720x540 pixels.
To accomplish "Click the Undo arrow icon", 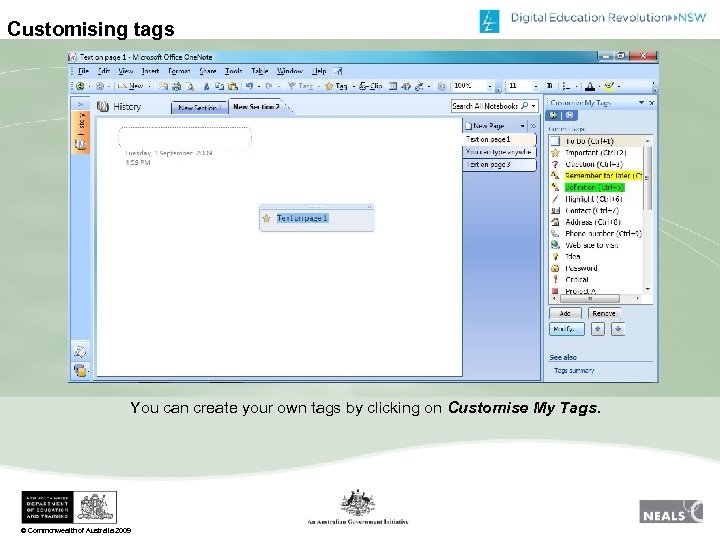I will pyautogui.click(x=249, y=86).
